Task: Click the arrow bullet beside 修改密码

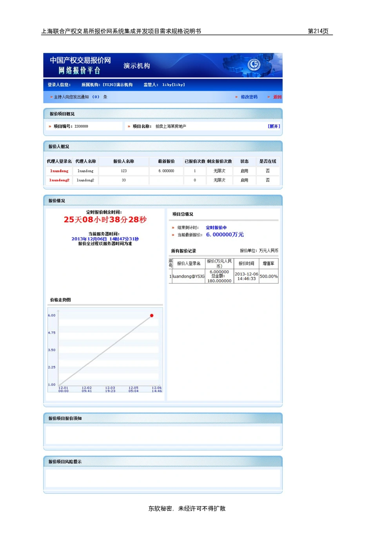Action: [236, 97]
